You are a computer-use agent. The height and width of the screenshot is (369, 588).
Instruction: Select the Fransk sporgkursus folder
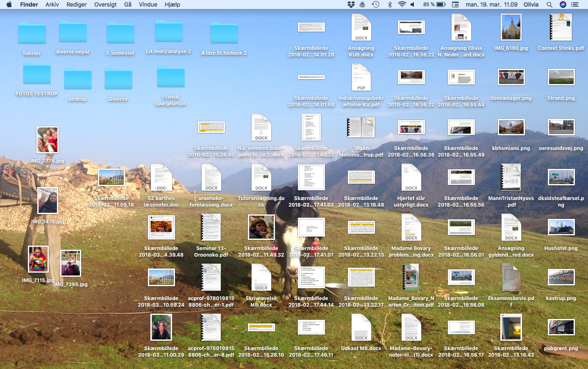170,78
